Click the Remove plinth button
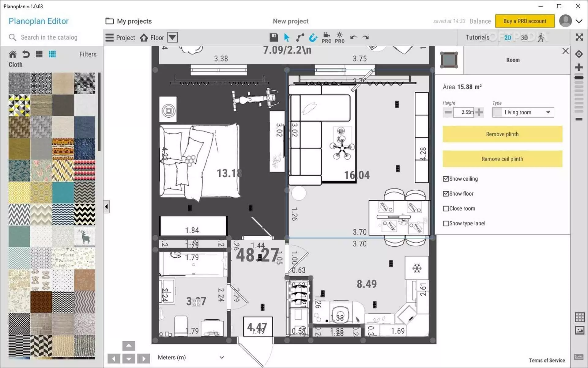 point(502,134)
